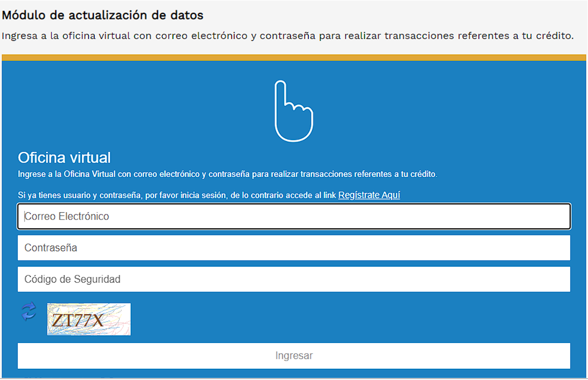Click the "Módulo de actualización de datos" heading
The image size is (588, 380).
pos(102,15)
